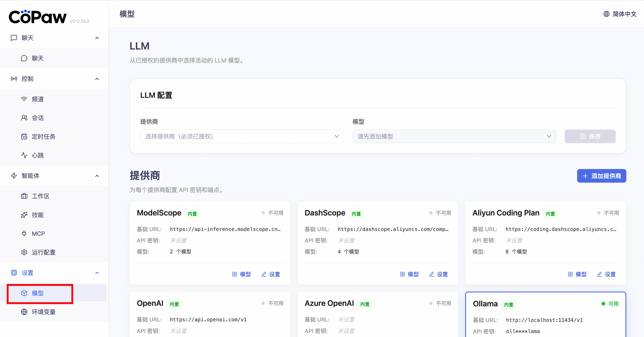Viewport: 644px width, 337px height.
Task: Click the heartbeat 心跳 icon in sidebar
Action: [24, 155]
